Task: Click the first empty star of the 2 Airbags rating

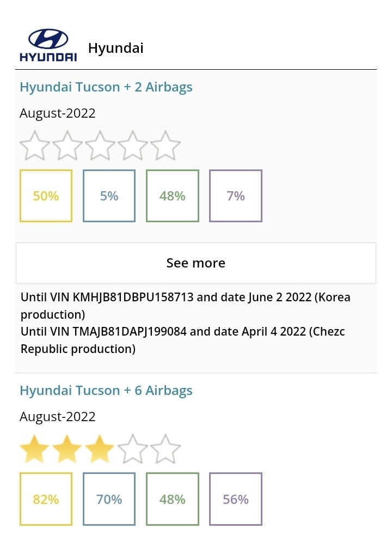Action: pyautogui.click(x=35, y=145)
